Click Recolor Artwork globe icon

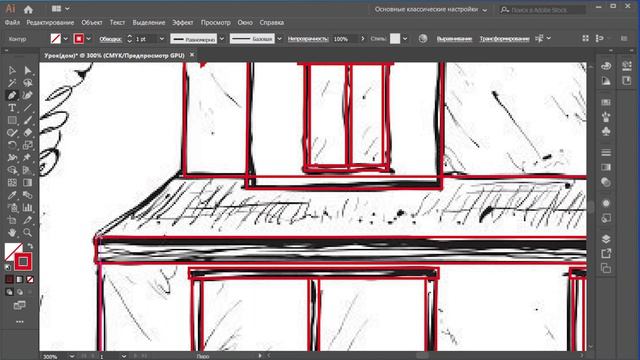pyautogui.click(x=423, y=38)
